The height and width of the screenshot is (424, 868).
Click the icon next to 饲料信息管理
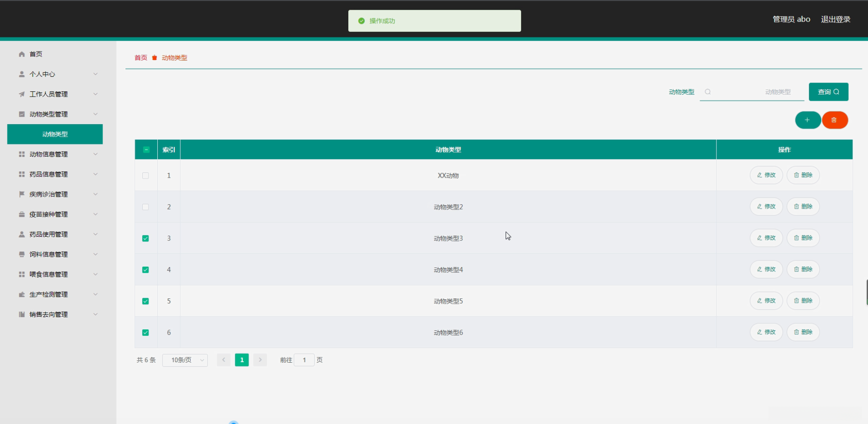click(x=22, y=254)
